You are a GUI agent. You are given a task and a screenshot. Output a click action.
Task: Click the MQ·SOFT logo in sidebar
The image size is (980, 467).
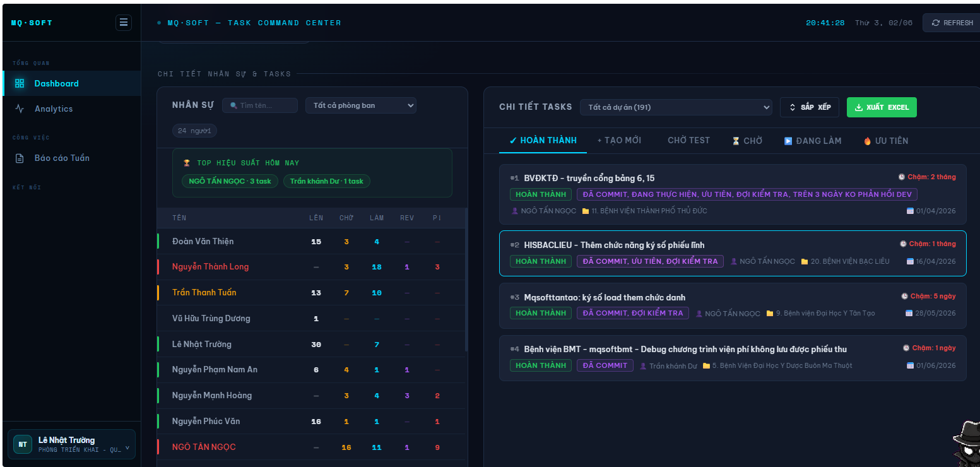pos(32,23)
